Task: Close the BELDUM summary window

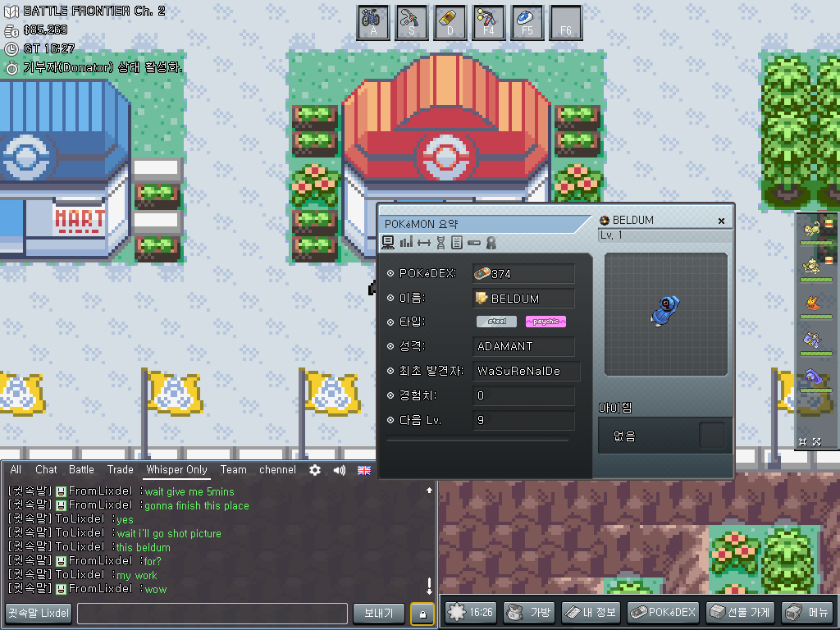Action: pyautogui.click(x=721, y=221)
